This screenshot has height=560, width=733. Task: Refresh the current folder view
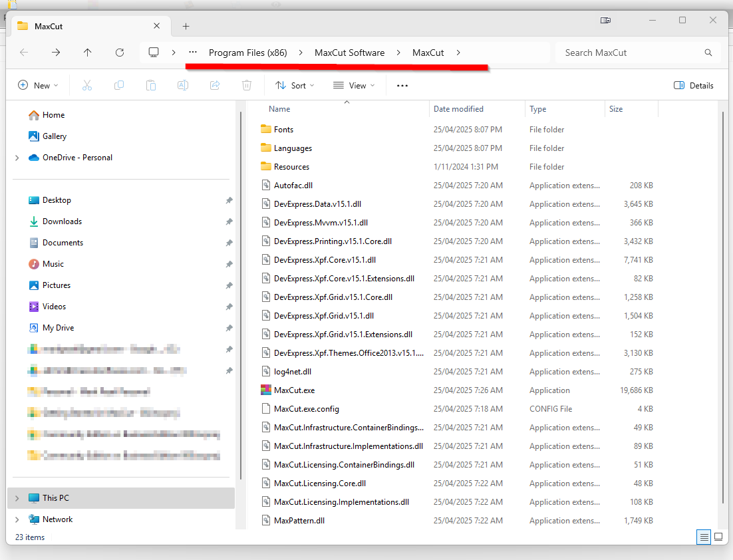click(120, 53)
